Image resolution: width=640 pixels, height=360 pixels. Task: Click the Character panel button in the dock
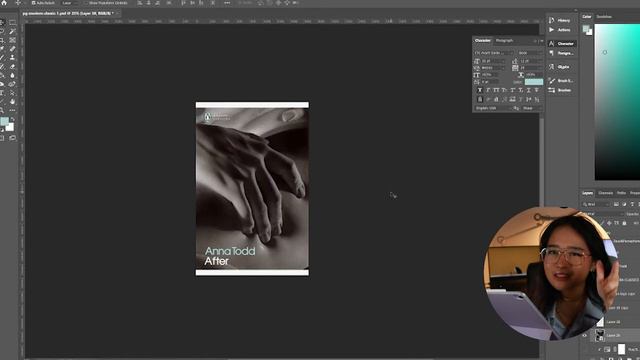[562, 43]
